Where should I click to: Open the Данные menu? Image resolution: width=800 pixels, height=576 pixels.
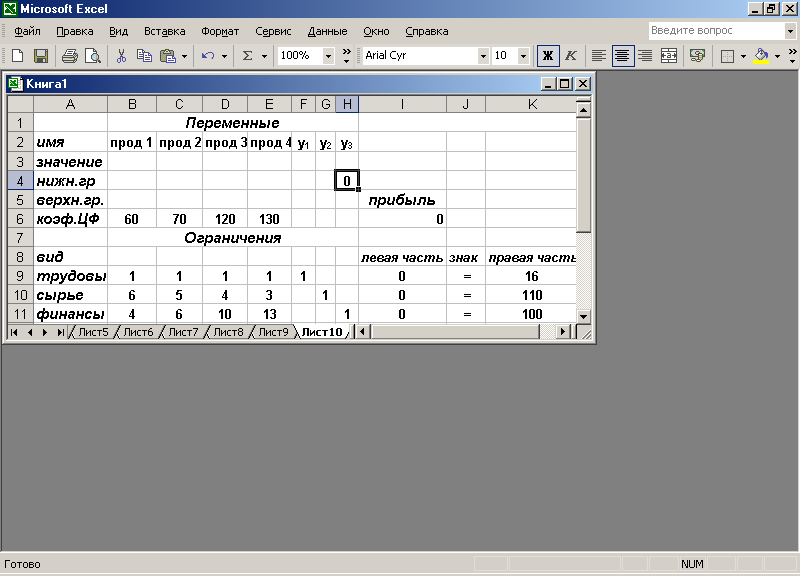point(327,31)
